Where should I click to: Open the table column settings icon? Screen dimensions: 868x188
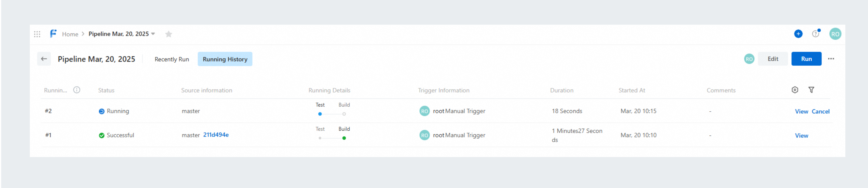click(795, 90)
